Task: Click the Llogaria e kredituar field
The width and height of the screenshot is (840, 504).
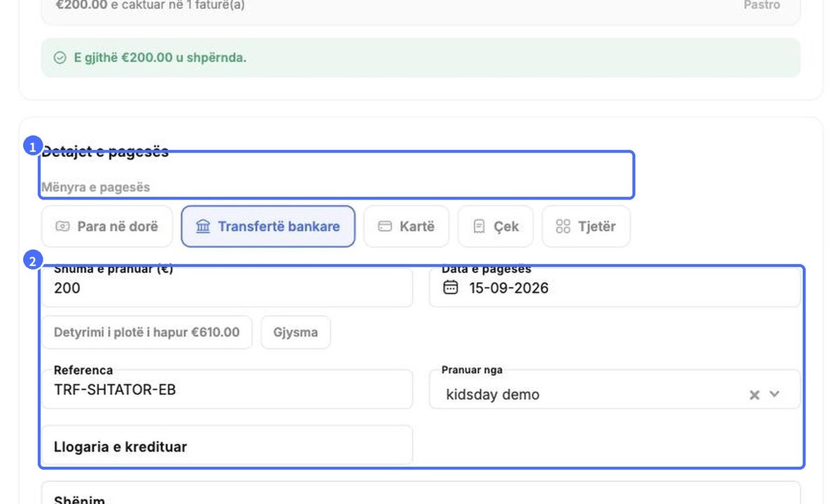Action: tap(227, 445)
